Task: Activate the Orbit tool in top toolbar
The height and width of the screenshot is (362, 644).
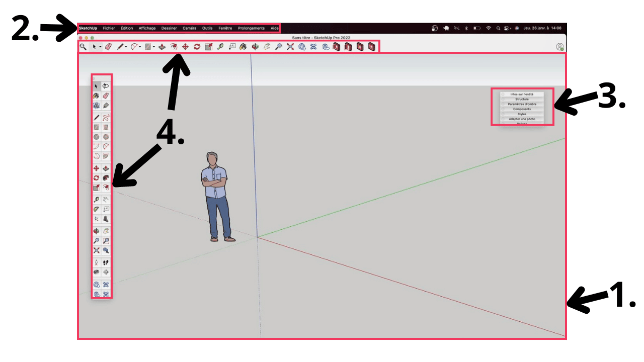Action: 255,47
